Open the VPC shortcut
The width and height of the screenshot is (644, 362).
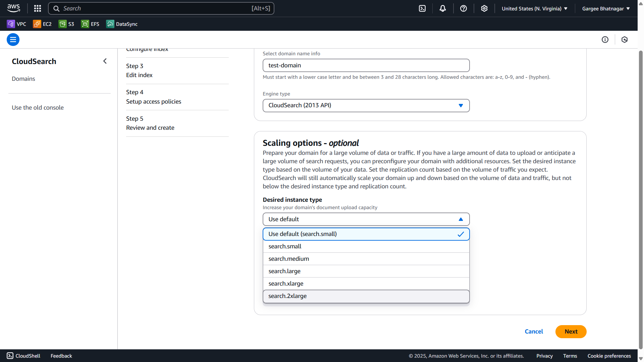coord(16,24)
